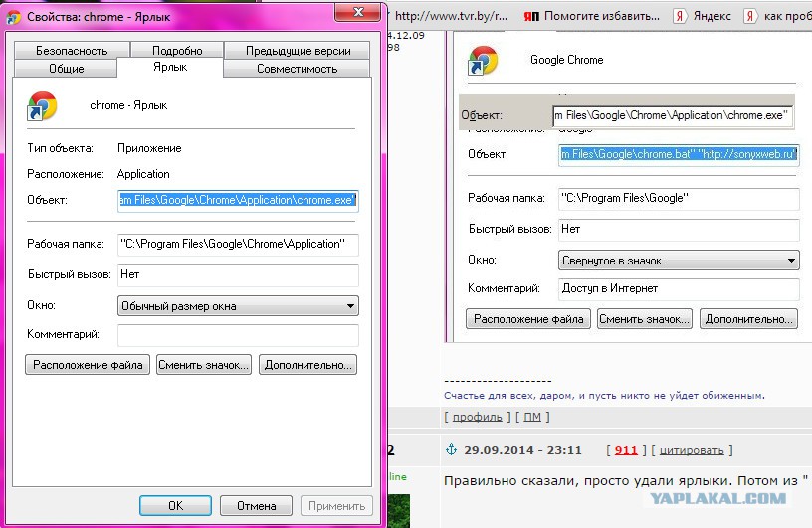Click Рабочая папка field in Google Chrome window

tap(679, 198)
